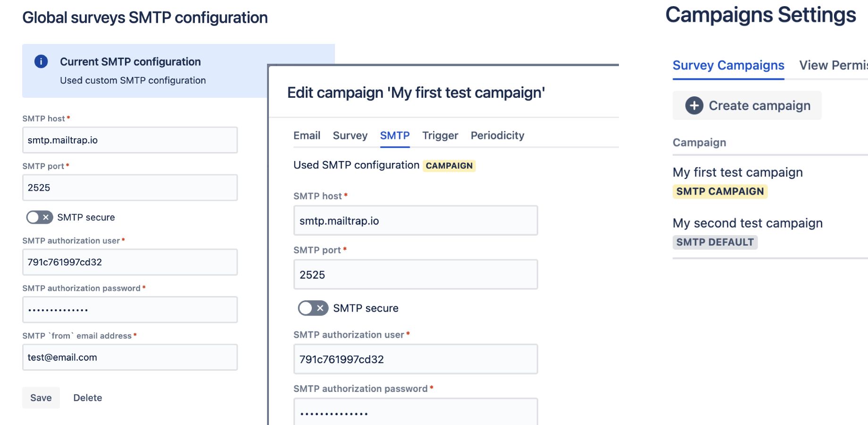Screen dimensions: 868x425
Task: Click campaign SMTP authorization user field
Action: pyautogui.click(x=416, y=359)
